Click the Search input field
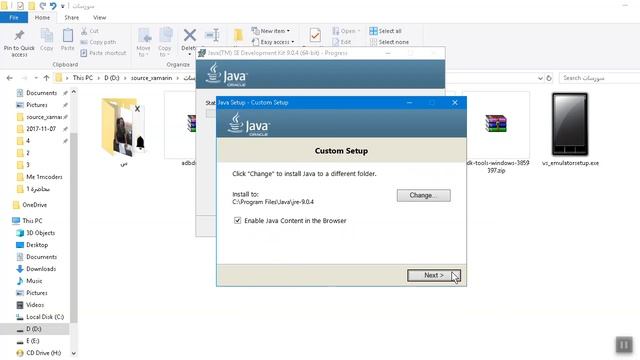Viewport: 640px width, 360px height. [x=599, y=78]
